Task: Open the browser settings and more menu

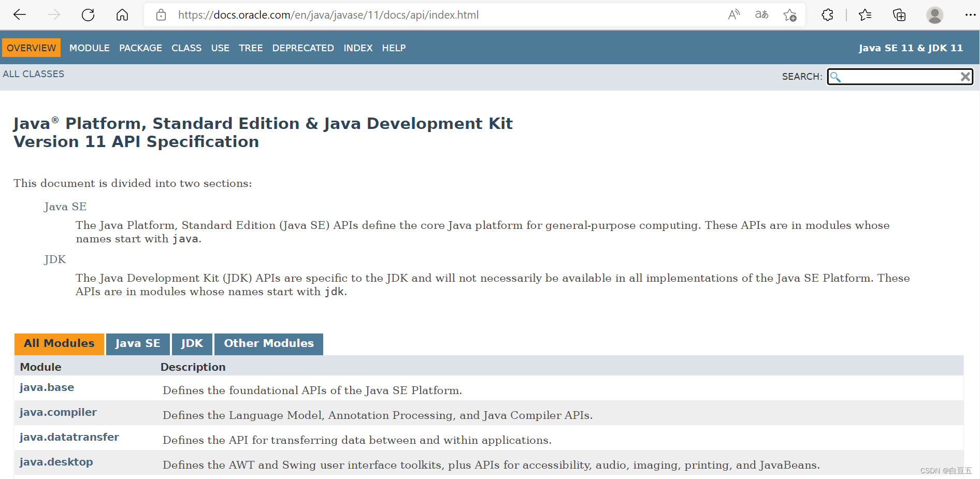Action: click(970, 15)
